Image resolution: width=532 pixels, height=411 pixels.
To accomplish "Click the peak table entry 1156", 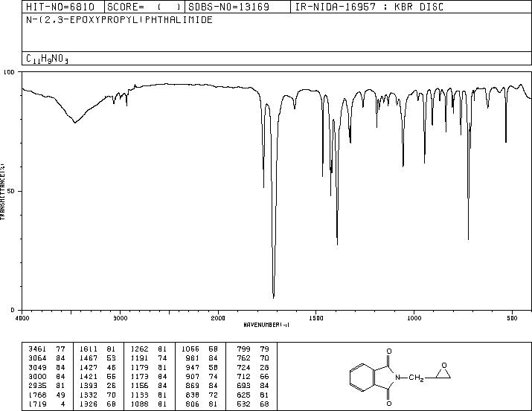I will [x=139, y=386].
